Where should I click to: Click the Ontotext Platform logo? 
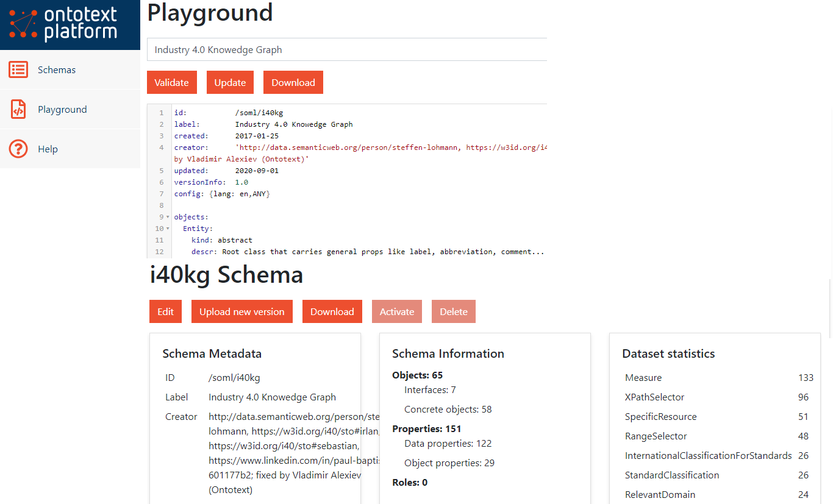tap(63, 24)
